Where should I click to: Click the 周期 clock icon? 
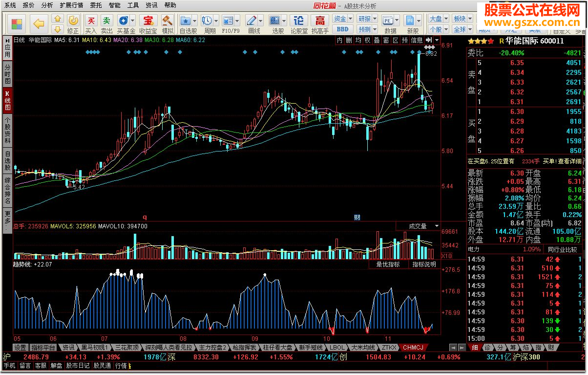click(207, 20)
